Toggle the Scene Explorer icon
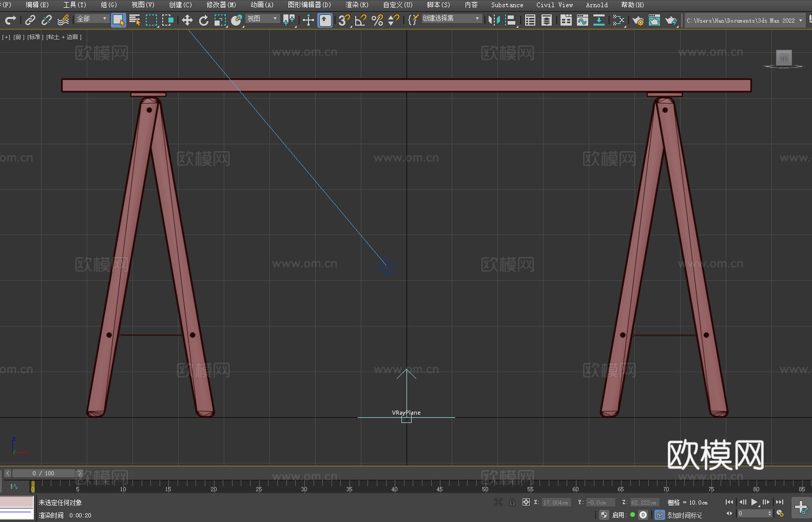This screenshot has height=522, width=812. pos(530,20)
